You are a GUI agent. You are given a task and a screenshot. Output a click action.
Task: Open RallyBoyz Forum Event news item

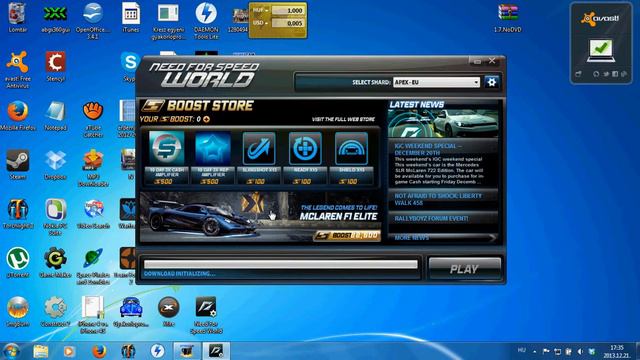pos(431,218)
